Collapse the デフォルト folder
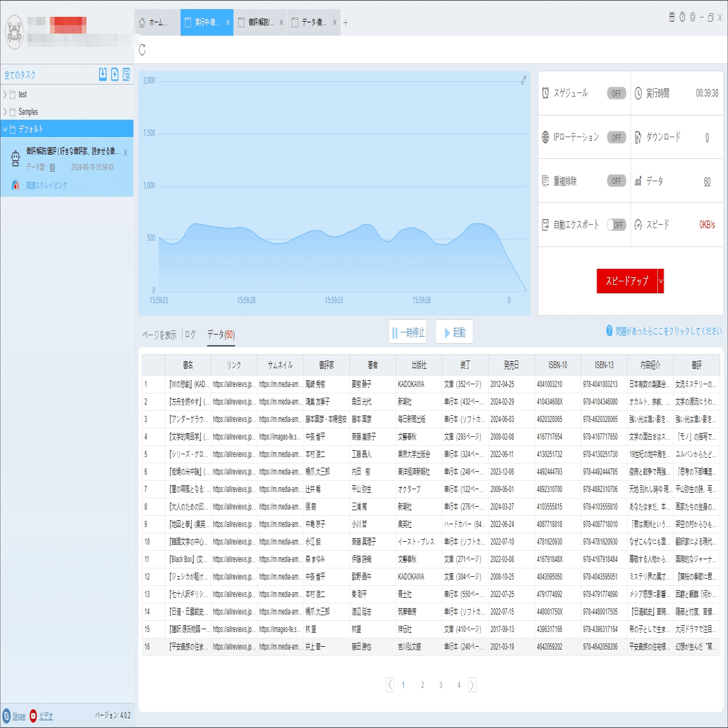728x728 pixels. [x=5, y=129]
